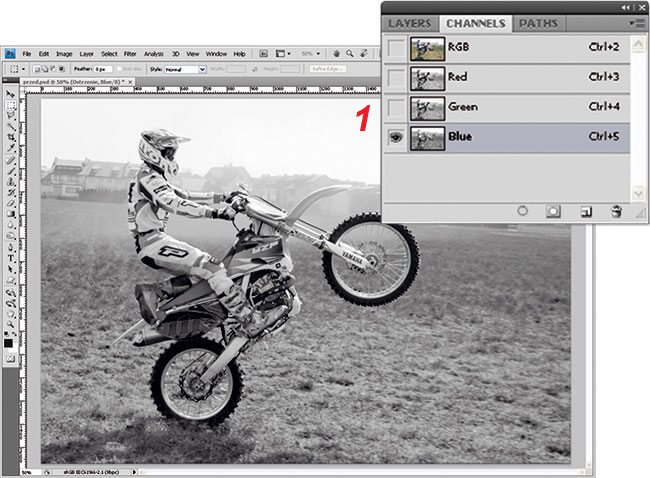
Task: Hide the Blue channel eye icon
Action: [x=396, y=139]
